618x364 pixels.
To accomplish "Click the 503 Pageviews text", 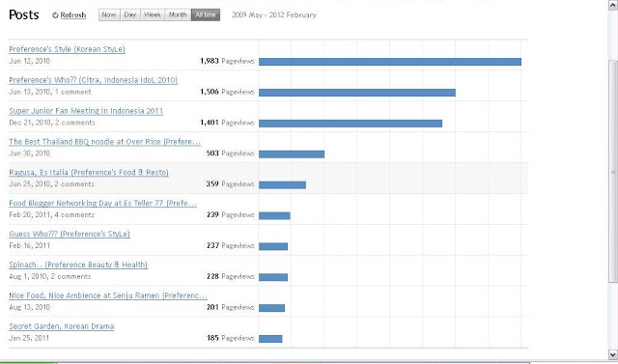I will [230, 154].
